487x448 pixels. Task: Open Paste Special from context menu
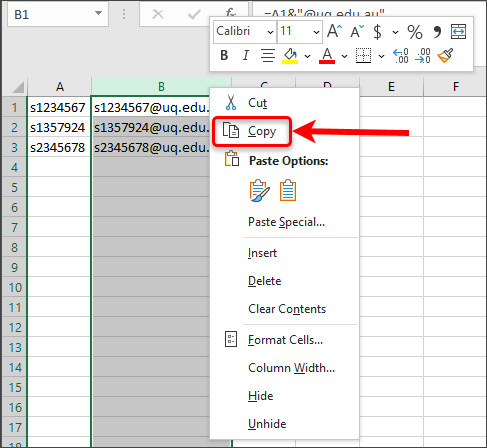pos(284,222)
